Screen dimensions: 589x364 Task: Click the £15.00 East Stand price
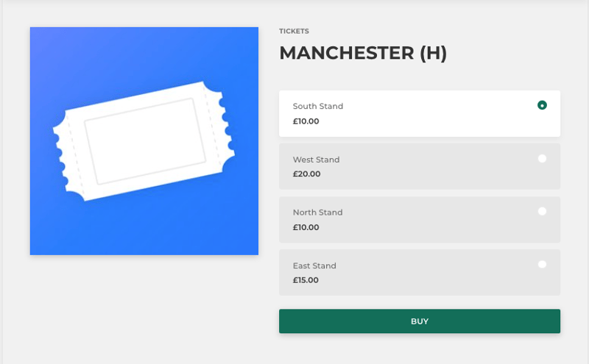pyautogui.click(x=306, y=280)
